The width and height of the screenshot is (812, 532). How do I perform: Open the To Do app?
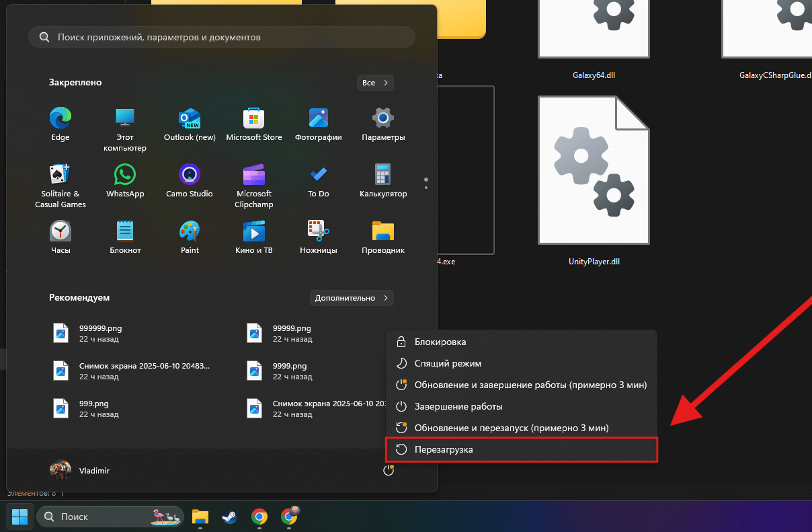click(x=319, y=181)
